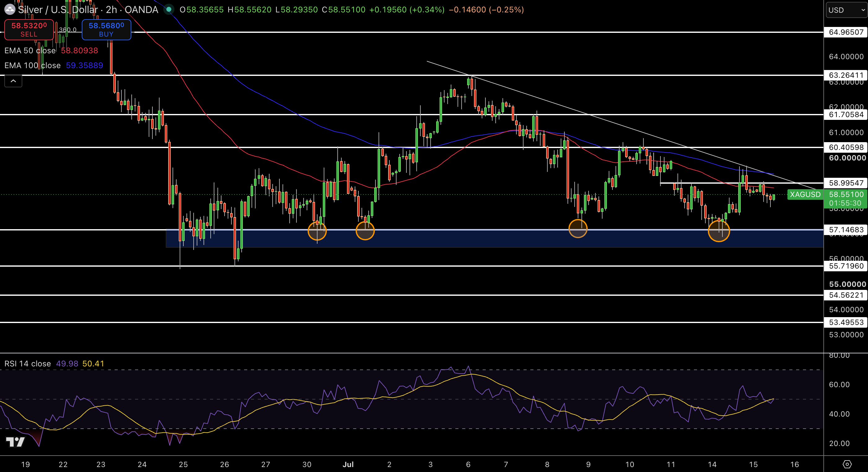Click the 54.56221 price level label
Screen dimensions: 868x472
(x=846, y=295)
